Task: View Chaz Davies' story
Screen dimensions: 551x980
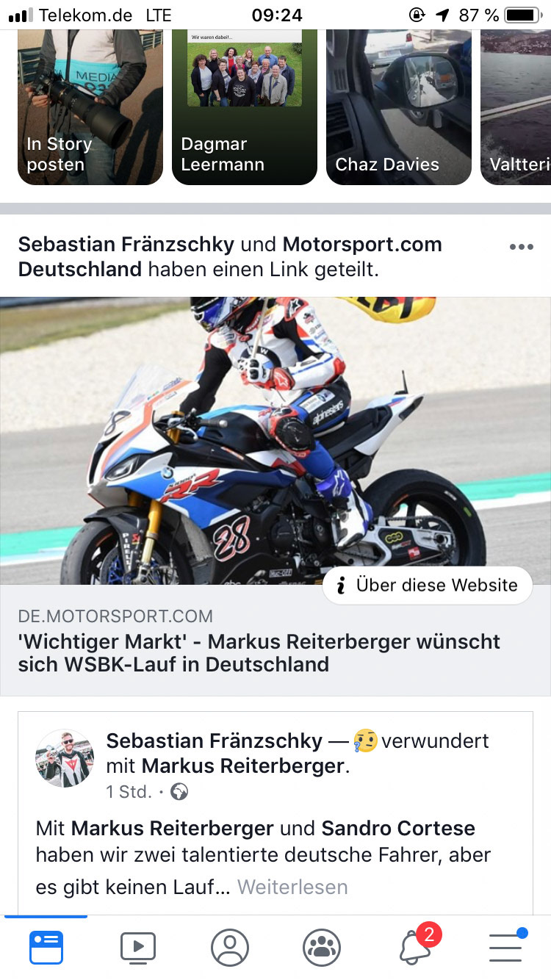Action: coord(399,107)
